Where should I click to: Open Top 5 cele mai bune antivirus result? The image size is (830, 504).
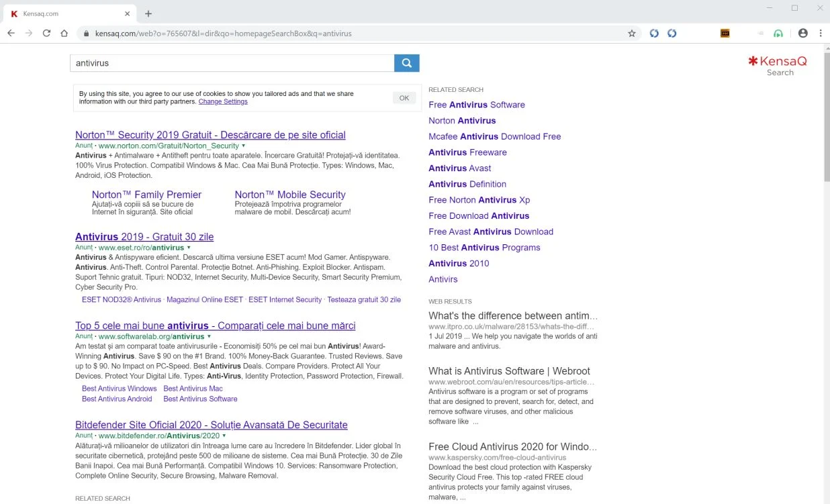[216, 325]
